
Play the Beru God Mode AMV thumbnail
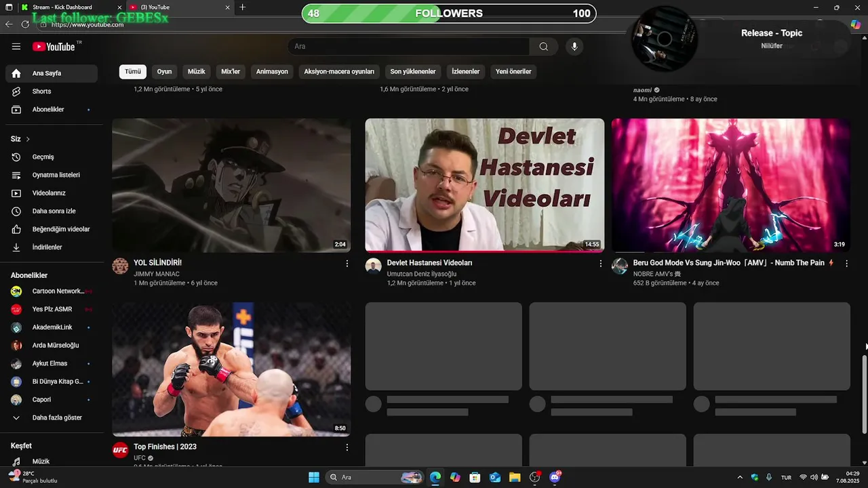coord(730,185)
